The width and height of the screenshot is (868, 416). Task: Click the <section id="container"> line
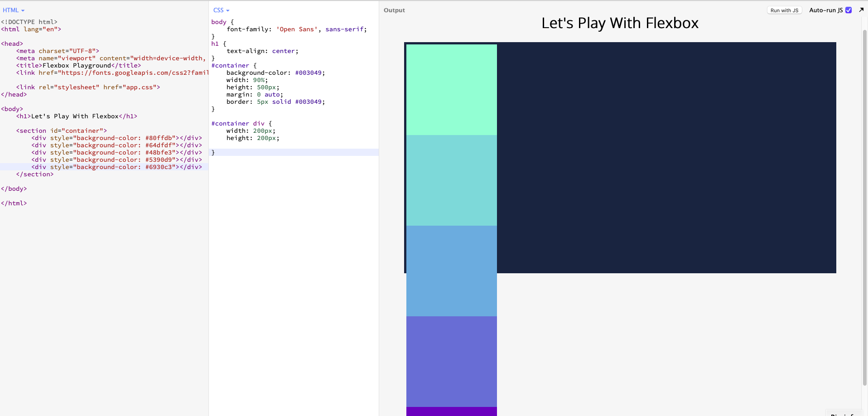pyautogui.click(x=62, y=131)
